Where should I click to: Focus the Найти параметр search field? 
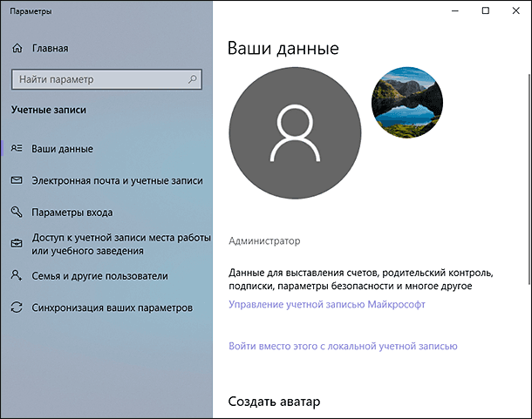pyautogui.click(x=106, y=79)
